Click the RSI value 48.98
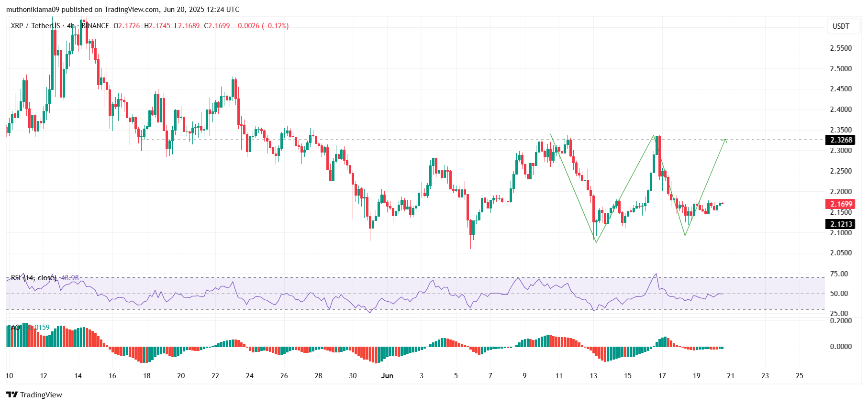The image size is (868, 405). coord(70,278)
